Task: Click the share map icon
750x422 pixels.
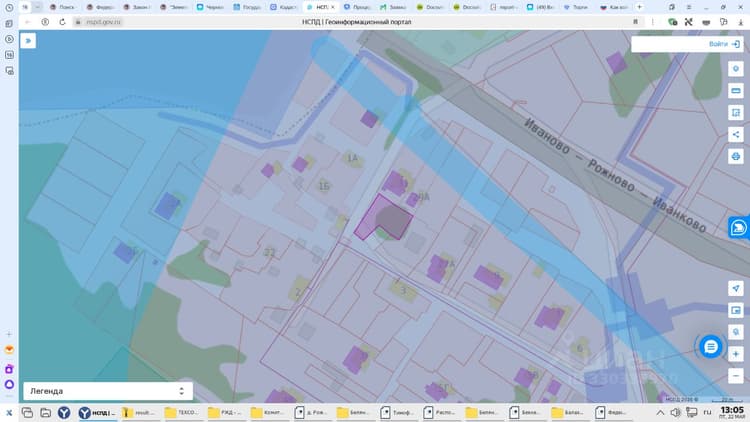Action: pyautogui.click(x=736, y=134)
